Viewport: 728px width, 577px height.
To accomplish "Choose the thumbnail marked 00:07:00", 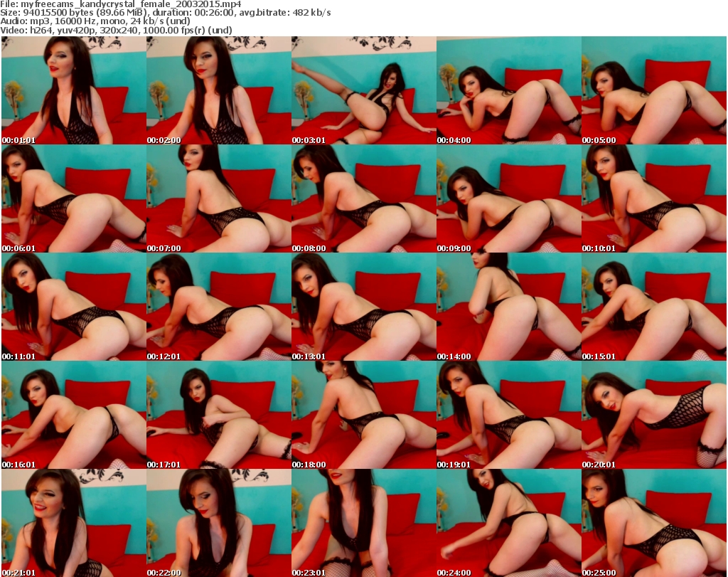I will pos(219,198).
